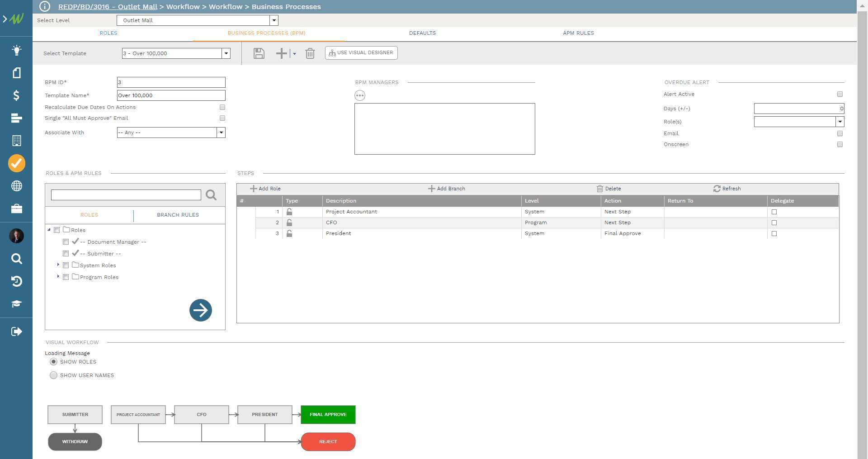Open the briefcase toolbox module
Screen dimensions: 868x459
pyautogui.click(x=16, y=208)
